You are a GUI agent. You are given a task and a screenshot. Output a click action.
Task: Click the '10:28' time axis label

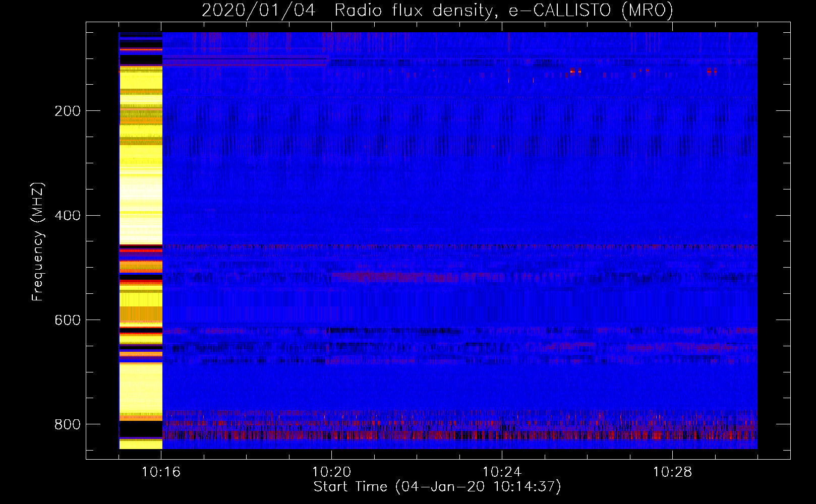pos(672,472)
